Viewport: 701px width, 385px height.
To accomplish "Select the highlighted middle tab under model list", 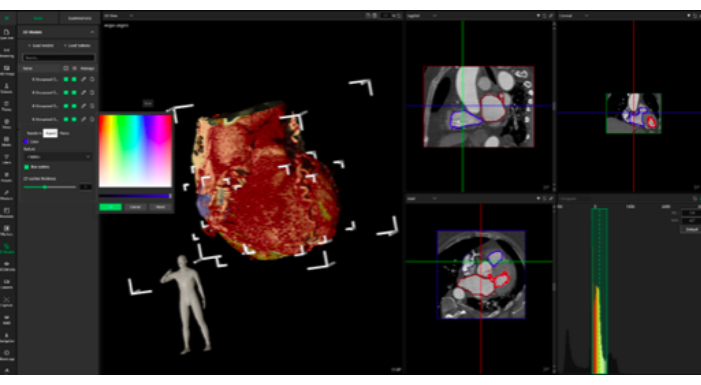I will click(51, 133).
